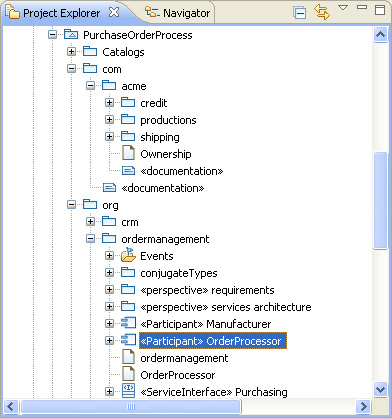Click the PurchaseOrderProcess model icon
This screenshot has height=418, width=392.
[x=71, y=35]
